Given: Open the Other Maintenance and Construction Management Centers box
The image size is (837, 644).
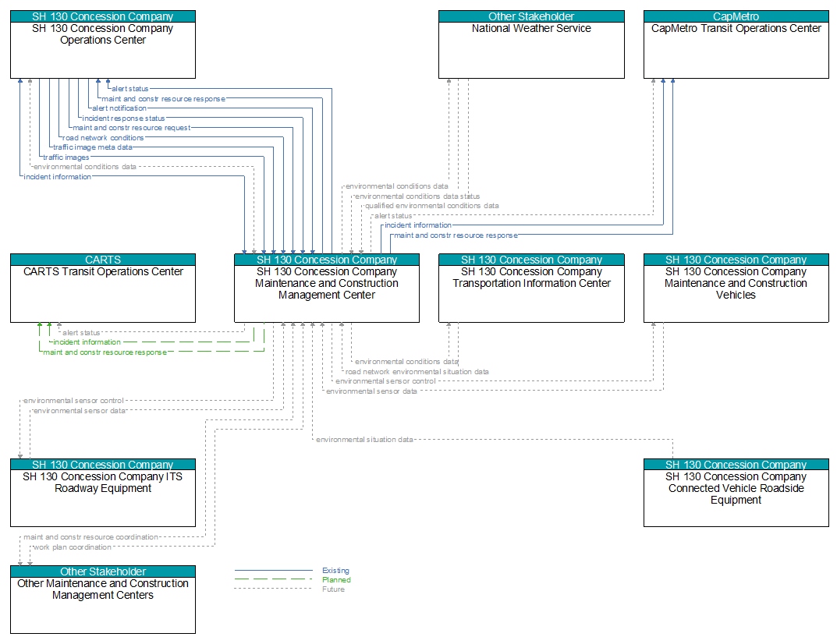Looking at the screenshot, I should pos(103,600).
